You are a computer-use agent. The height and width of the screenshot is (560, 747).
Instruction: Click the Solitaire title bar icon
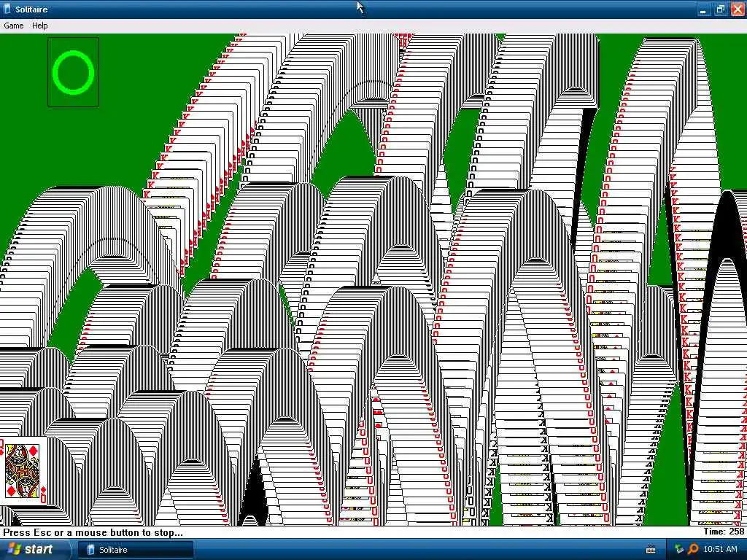7,9
